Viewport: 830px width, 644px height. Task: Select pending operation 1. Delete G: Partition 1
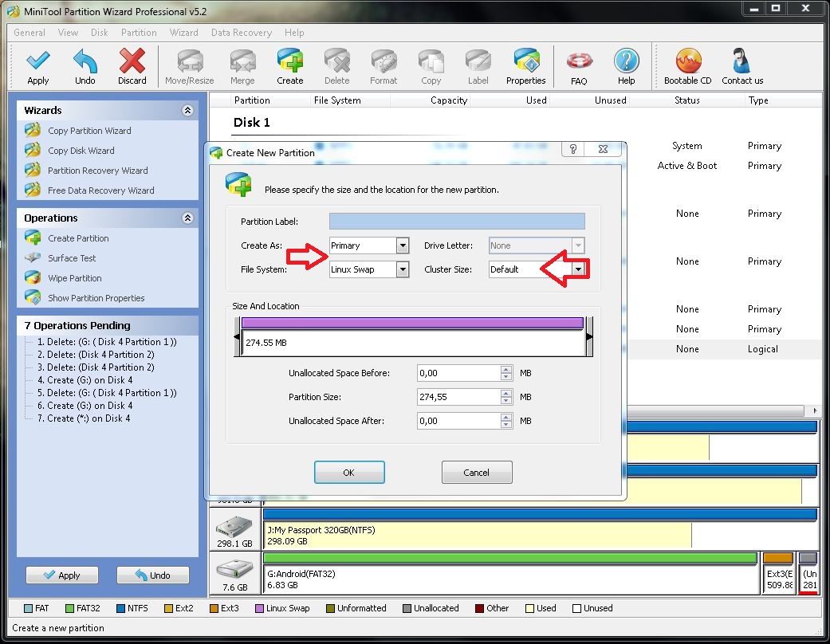point(107,342)
